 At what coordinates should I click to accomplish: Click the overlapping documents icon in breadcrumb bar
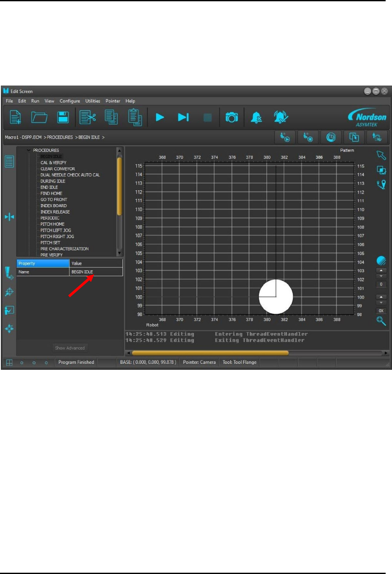click(x=354, y=137)
